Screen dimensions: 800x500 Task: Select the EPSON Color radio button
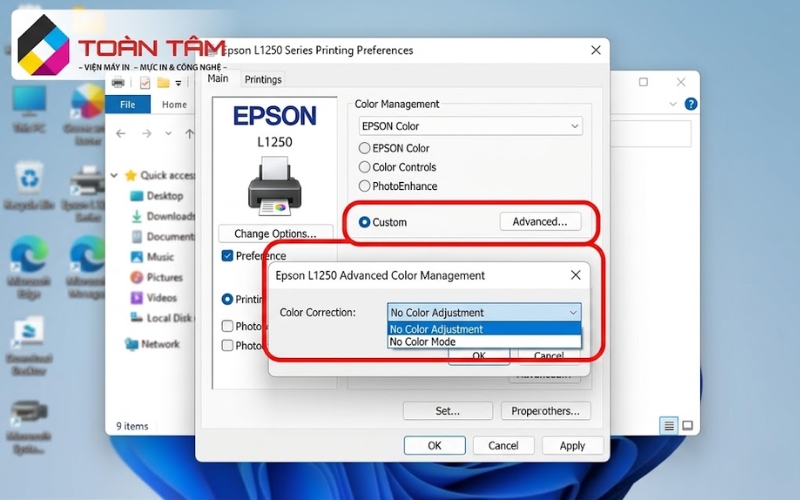[364, 148]
